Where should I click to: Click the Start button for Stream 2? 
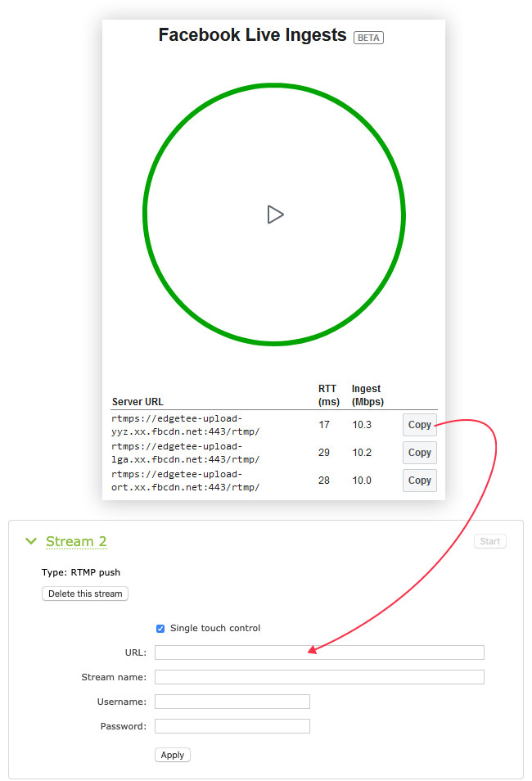point(489,541)
